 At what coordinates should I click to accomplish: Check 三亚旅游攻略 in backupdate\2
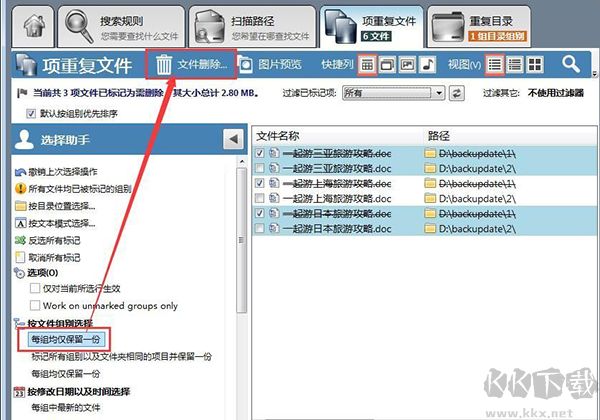259,168
